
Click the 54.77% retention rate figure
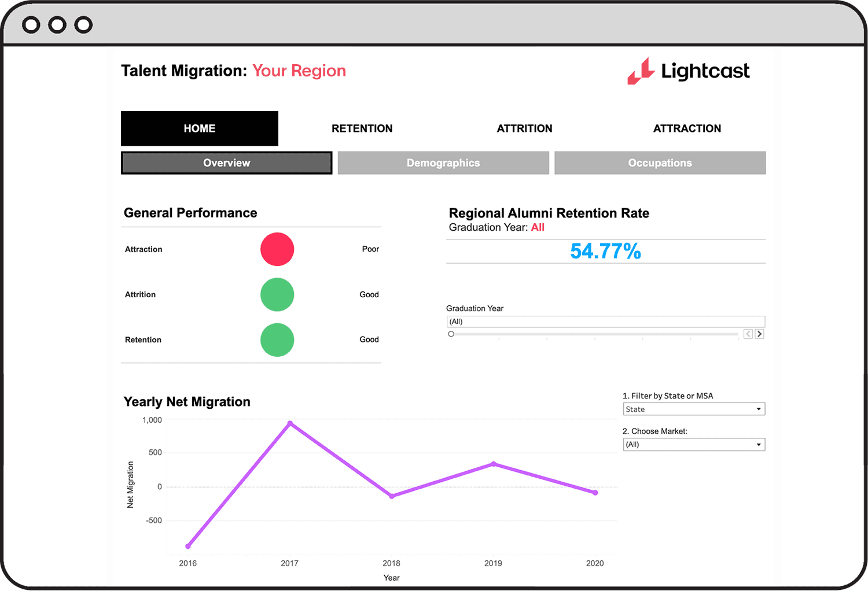tap(605, 251)
